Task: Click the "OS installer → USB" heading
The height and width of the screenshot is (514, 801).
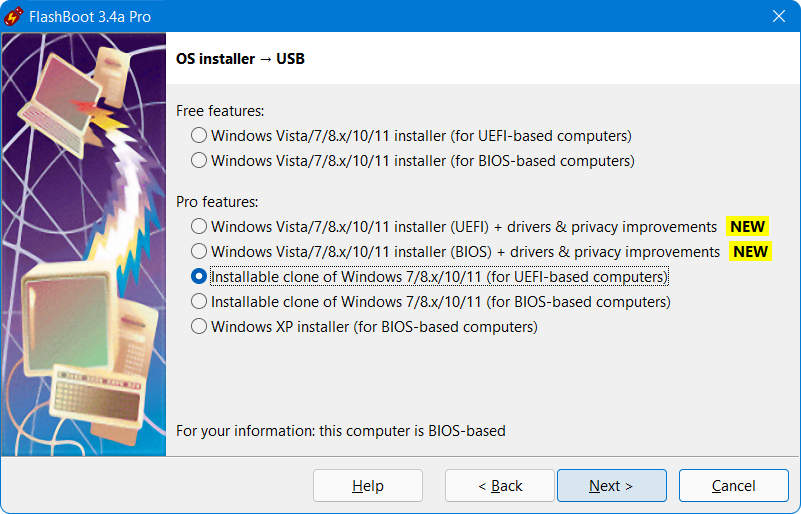Action: point(240,59)
